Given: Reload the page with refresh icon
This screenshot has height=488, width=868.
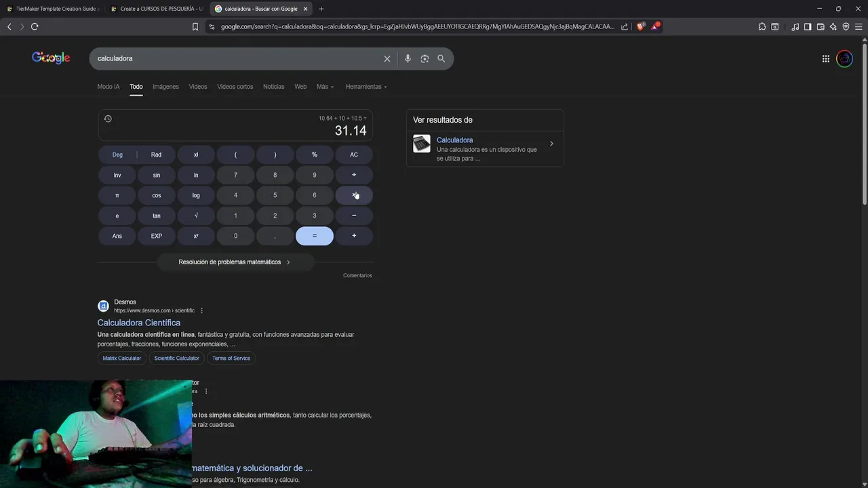Looking at the screenshot, I should (x=35, y=26).
